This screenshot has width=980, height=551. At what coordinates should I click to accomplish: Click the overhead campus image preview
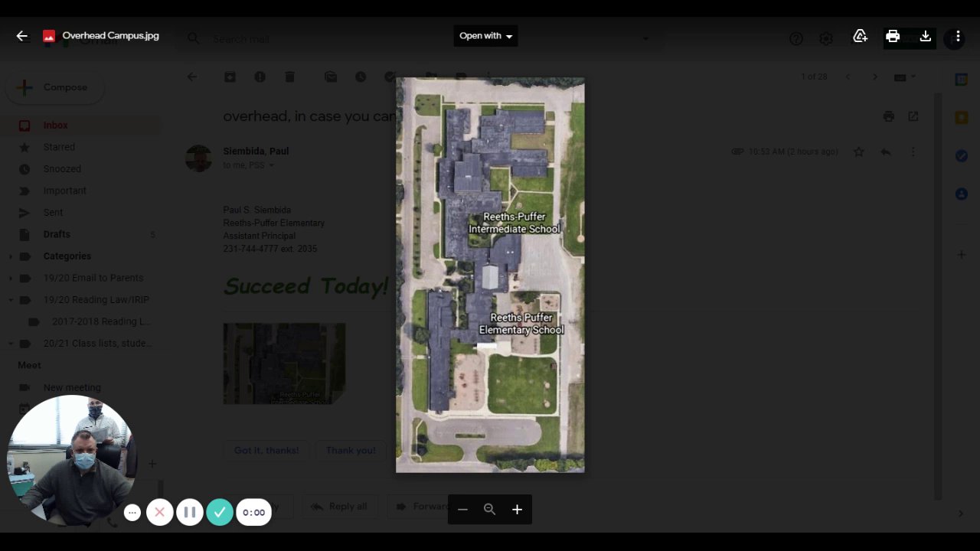click(490, 275)
